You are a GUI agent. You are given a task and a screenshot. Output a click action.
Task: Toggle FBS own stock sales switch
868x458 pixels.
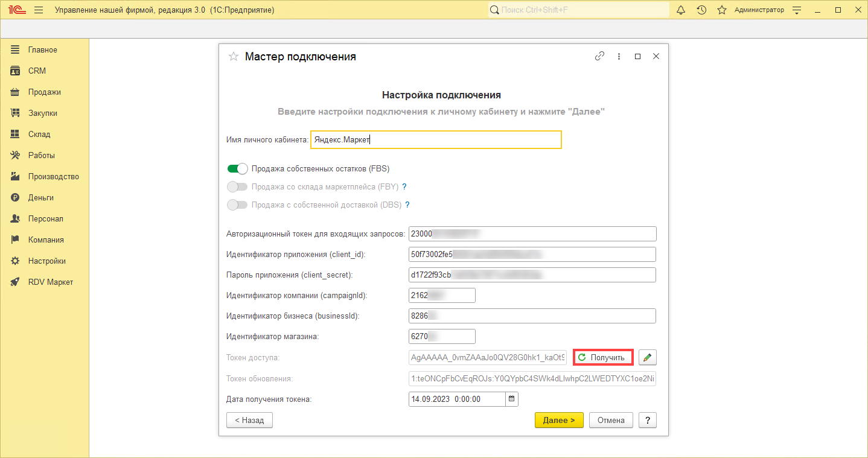click(x=237, y=169)
